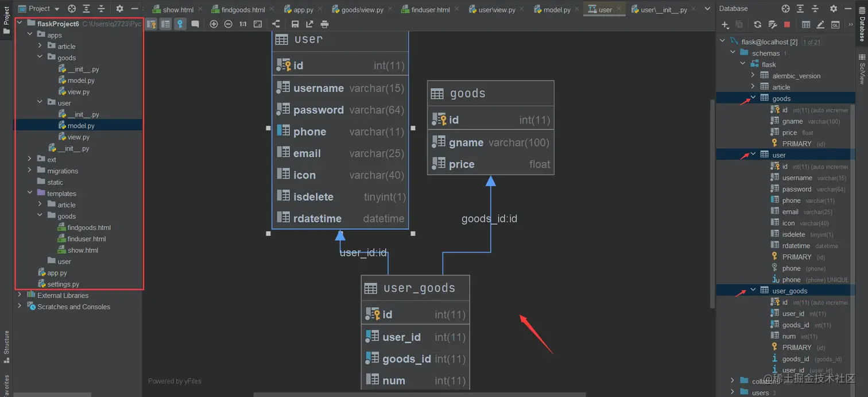The image size is (868, 397).
Task: Open the query console (QL) icon
Action: coord(835,25)
